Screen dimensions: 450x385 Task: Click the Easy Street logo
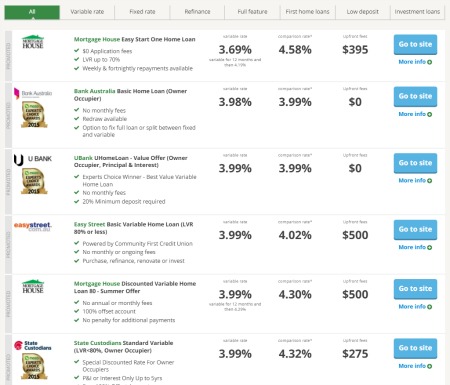[33, 226]
